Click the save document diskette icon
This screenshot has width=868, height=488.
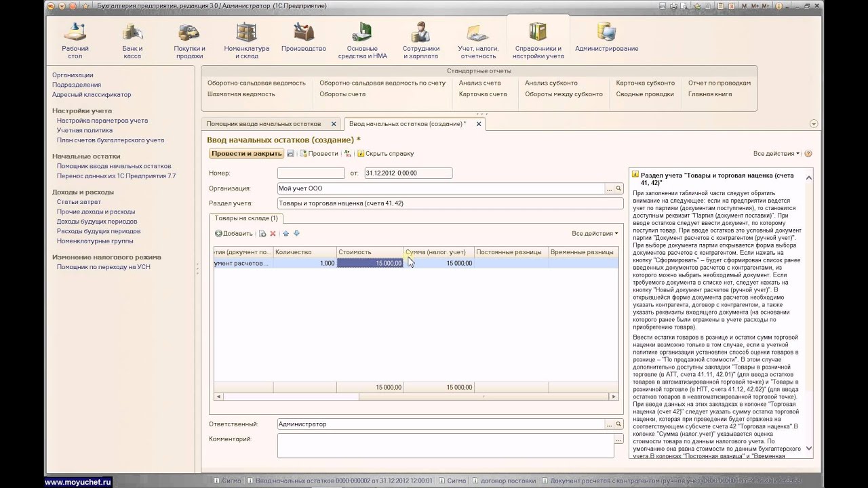point(290,154)
